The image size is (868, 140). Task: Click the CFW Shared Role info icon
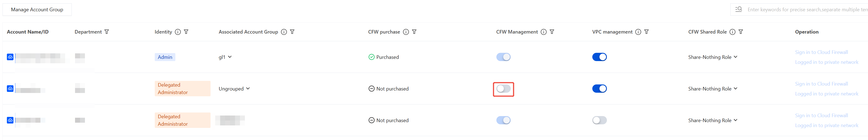click(x=732, y=32)
